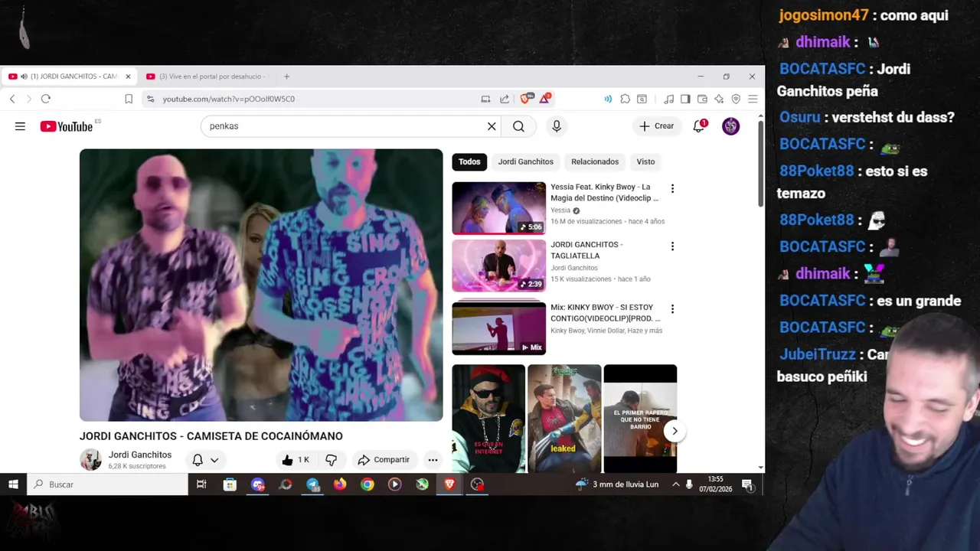Open options for Yessia video

click(x=672, y=188)
